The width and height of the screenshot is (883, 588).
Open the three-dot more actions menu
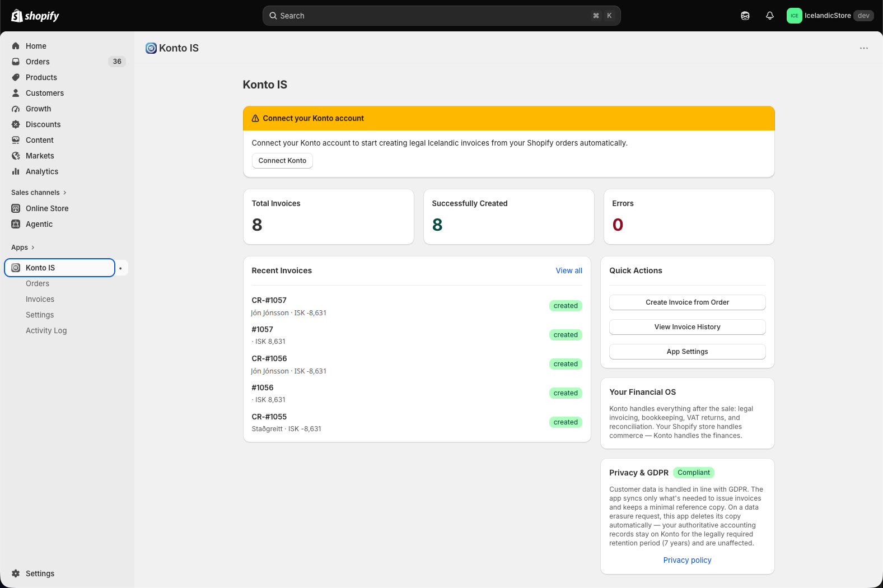tap(864, 48)
